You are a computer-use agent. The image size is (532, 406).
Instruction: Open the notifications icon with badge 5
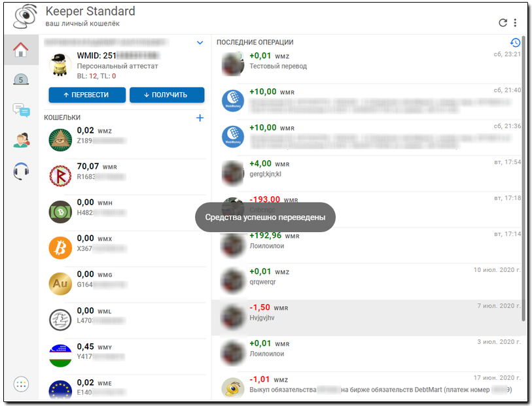coord(21,80)
